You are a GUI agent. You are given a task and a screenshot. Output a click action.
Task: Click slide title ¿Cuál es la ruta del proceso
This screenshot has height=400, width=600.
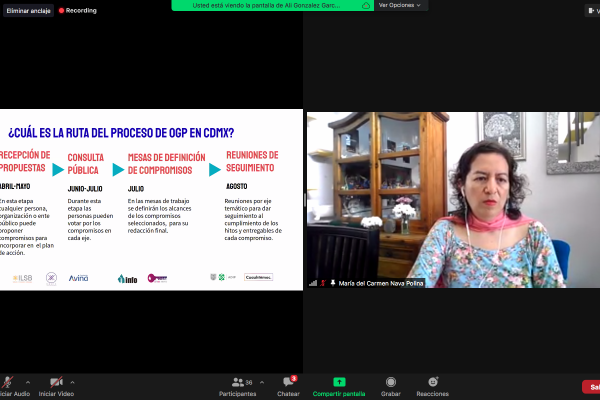[121, 133]
